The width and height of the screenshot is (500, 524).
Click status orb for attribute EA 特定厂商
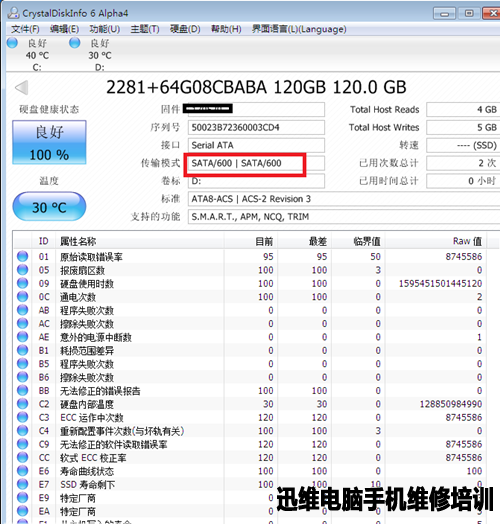pos(23,511)
